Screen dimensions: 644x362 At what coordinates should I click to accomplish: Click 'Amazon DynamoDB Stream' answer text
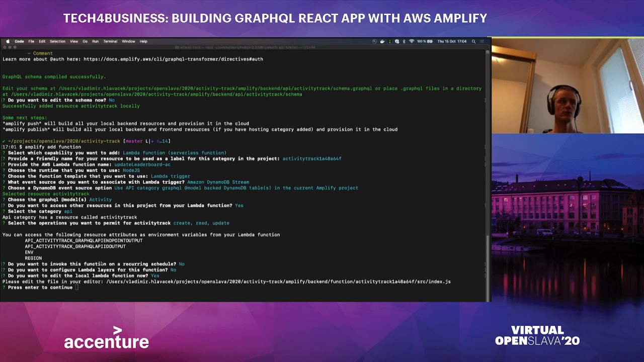click(x=218, y=182)
